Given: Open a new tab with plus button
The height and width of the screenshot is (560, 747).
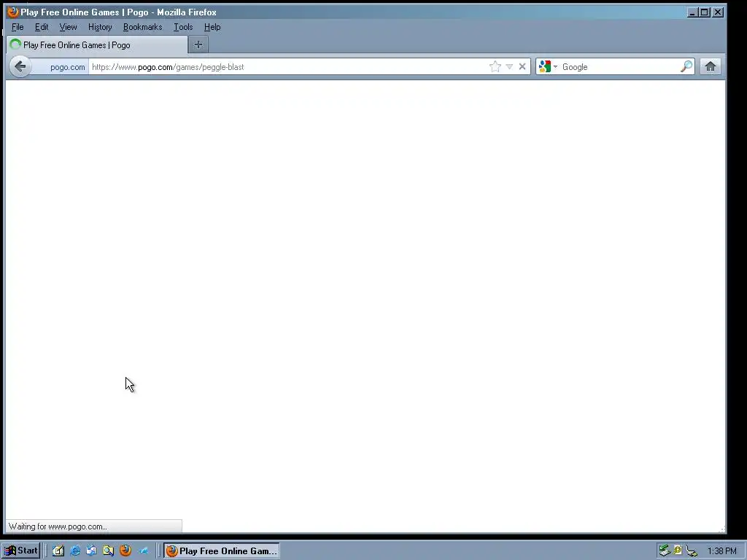Looking at the screenshot, I should (198, 44).
